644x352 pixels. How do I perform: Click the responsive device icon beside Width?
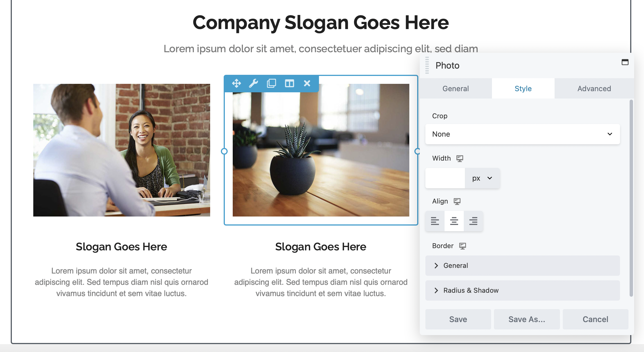(x=460, y=158)
